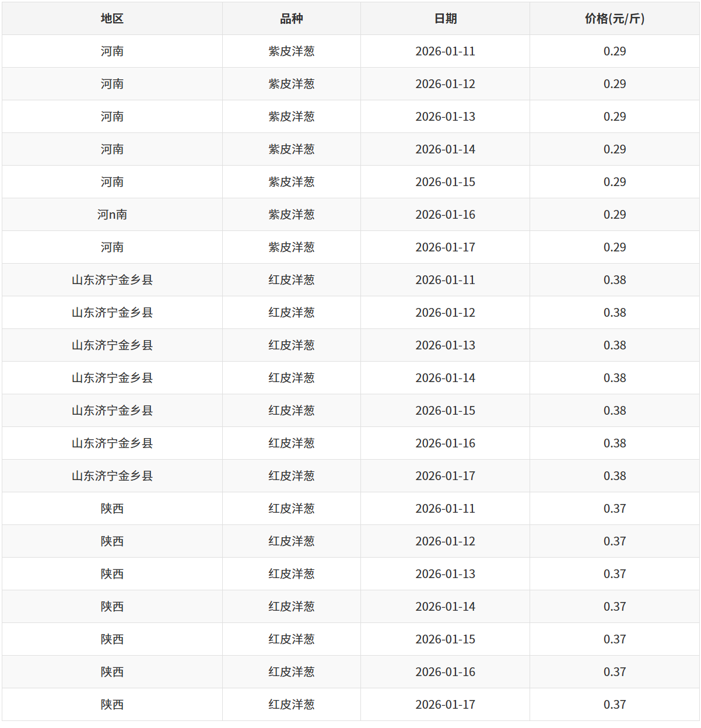The height and width of the screenshot is (728, 701).
Task: Click 0.37 price for 陕西 on 2026-01-16
Action: (614, 672)
